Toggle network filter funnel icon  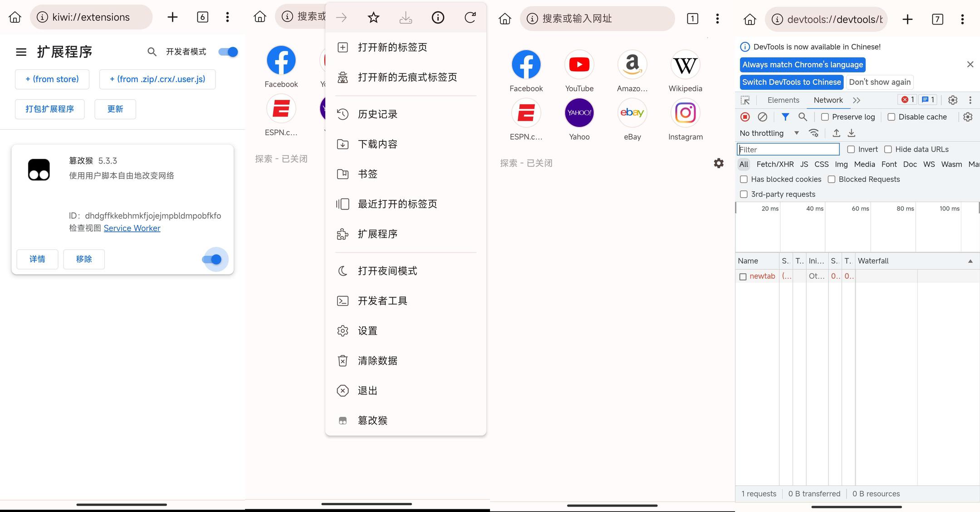tap(785, 117)
